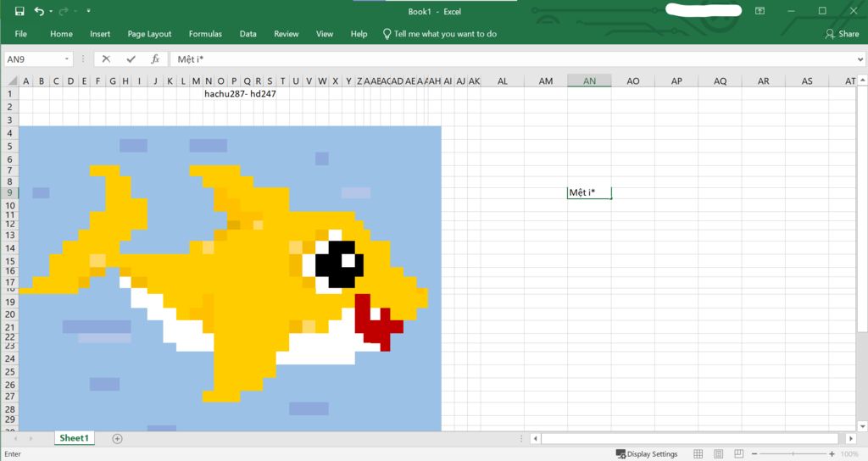Expand the formula bar chevron
Screen dimensions: 868x461
[860, 59]
